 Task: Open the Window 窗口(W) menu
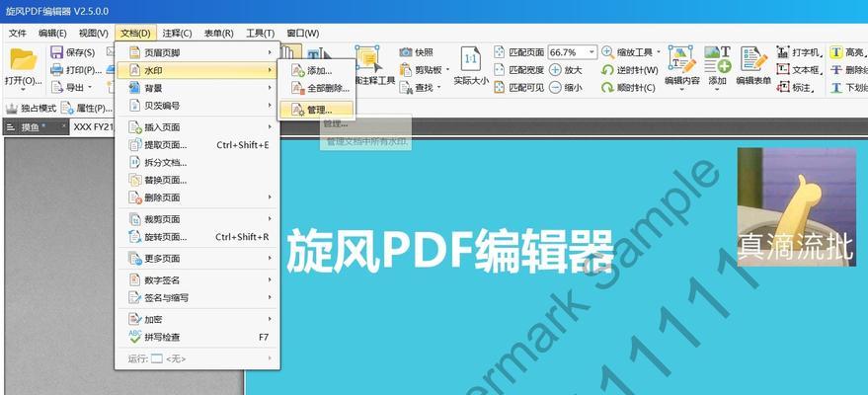tap(303, 34)
